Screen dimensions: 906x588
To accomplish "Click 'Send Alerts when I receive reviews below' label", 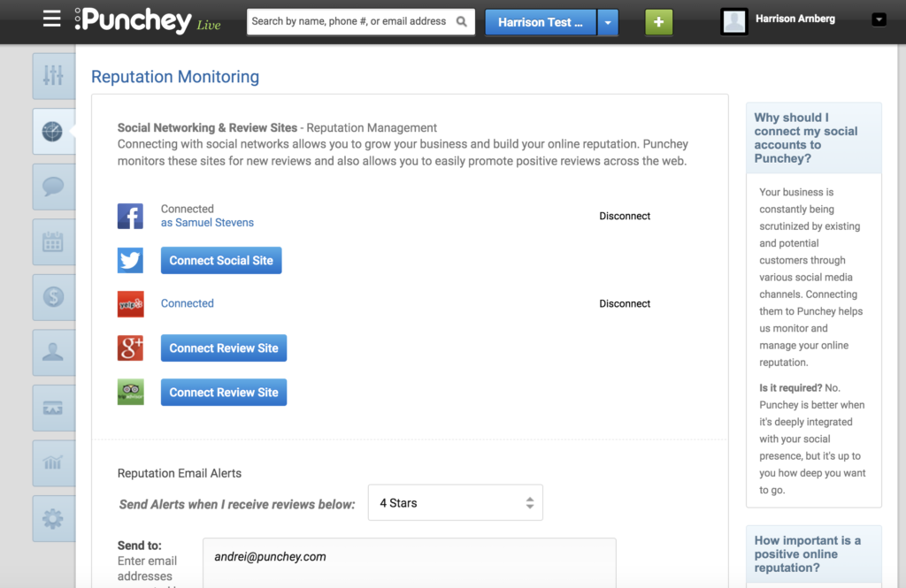I will [237, 504].
